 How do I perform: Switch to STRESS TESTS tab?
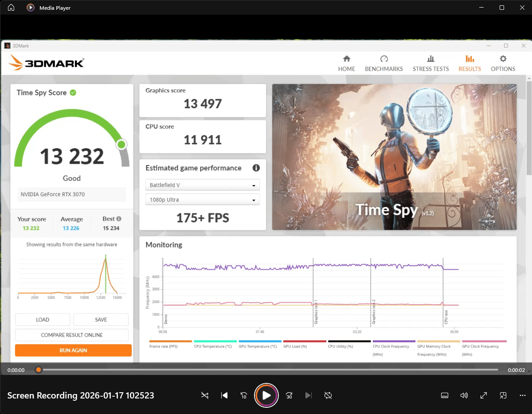click(430, 63)
